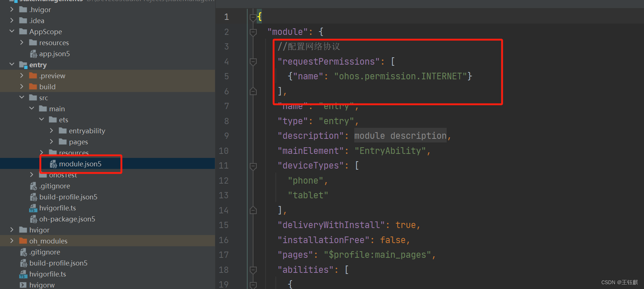The image size is (644, 289).
Task: Select the pages folder label
Action: [x=78, y=142]
